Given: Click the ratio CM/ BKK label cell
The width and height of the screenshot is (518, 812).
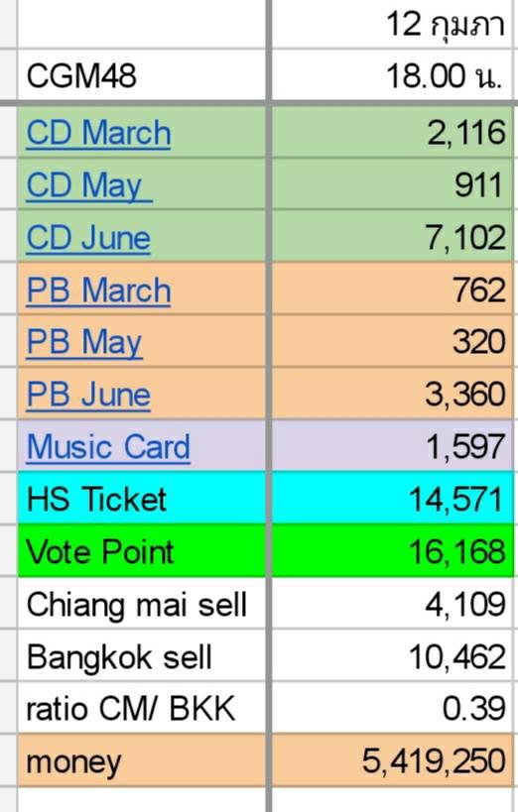Looking at the screenshot, I should tap(142, 708).
